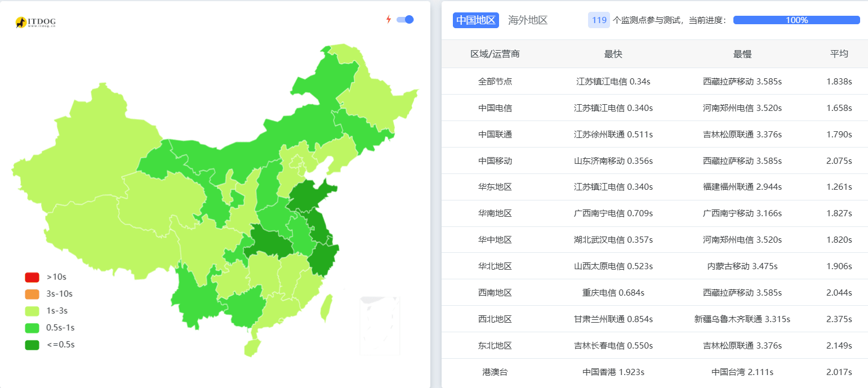The height and width of the screenshot is (388, 868).
Task: Click the 最慢 column header
Action: click(x=742, y=54)
